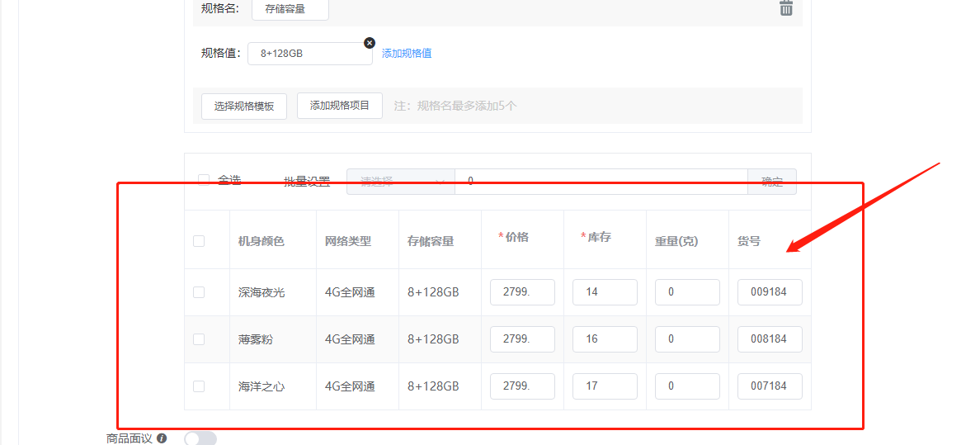Image resolution: width=980 pixels, height=445 pixels.
Task: Delete the 存储容量 spec with trash icon
Action: 785,7
